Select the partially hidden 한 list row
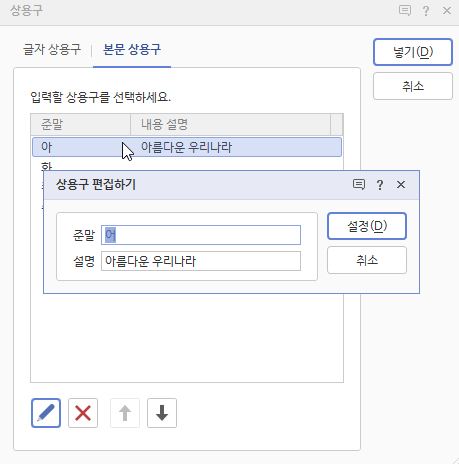459x464 pixels. (187, 165)
